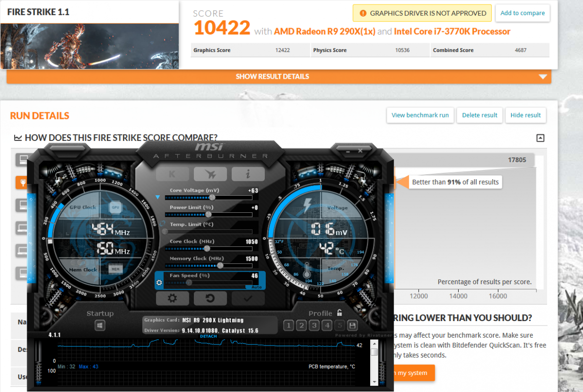
Task: Select Afterburner profile slot 4
Action: point(327,325)
